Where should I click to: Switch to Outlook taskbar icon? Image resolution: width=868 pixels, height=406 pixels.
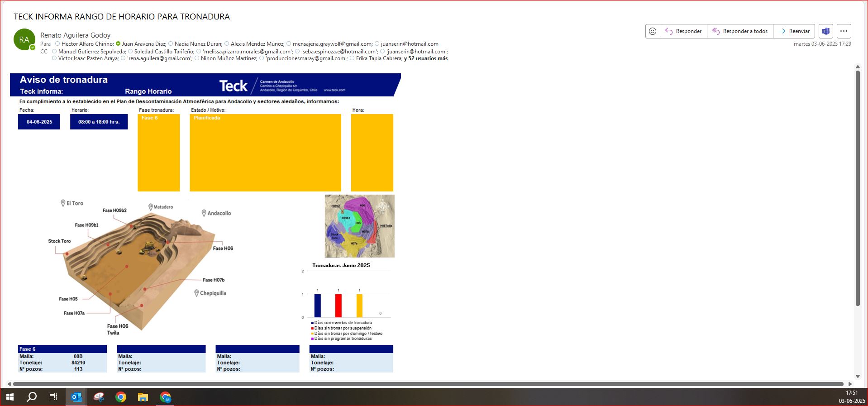pyautogui.click(x=76, y=397)
